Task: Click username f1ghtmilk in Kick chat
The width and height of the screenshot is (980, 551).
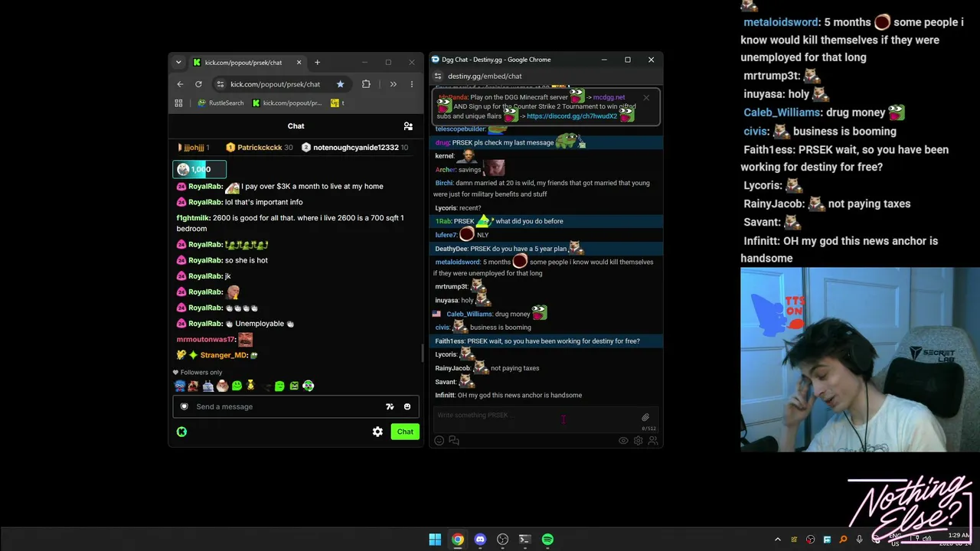Action: pos(193,218)
